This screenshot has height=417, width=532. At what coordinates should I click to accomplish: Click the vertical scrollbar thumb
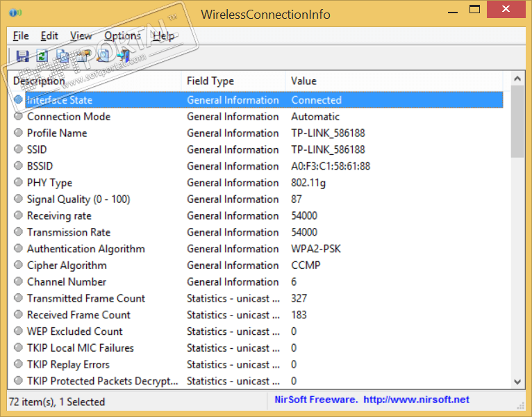(x=517, y=122)
